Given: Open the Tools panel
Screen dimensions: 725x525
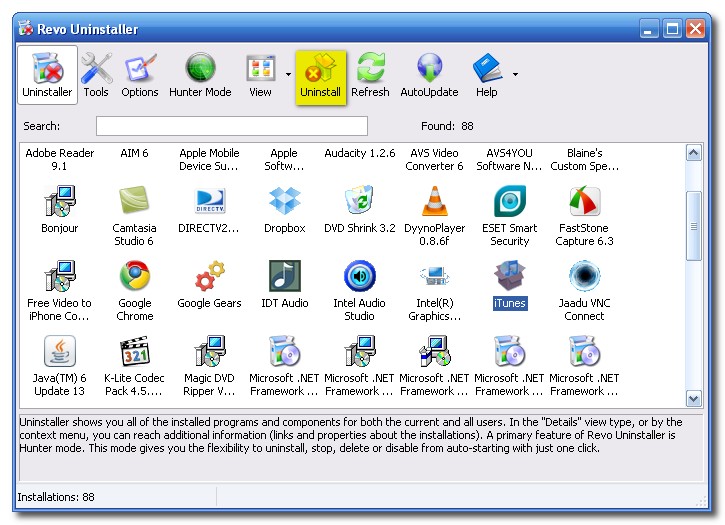Looking at the screenshot, I should coord(96,75).
